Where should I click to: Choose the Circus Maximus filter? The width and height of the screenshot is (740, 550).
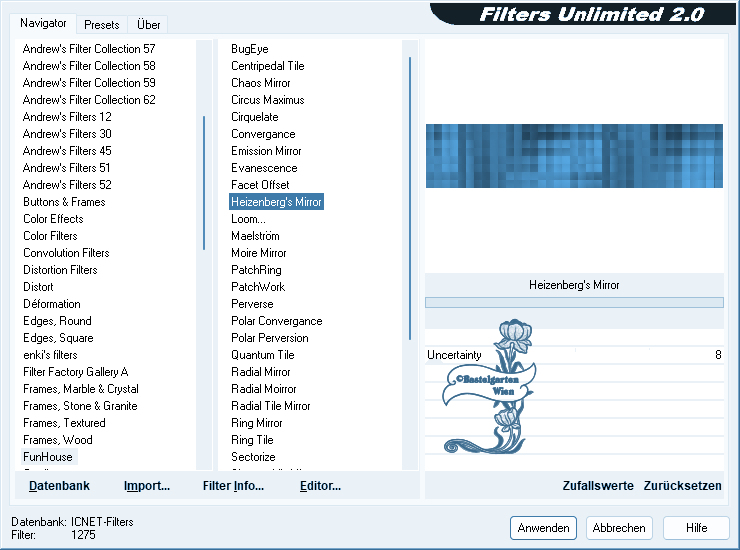pyautogui.click(x=268, y=100)
